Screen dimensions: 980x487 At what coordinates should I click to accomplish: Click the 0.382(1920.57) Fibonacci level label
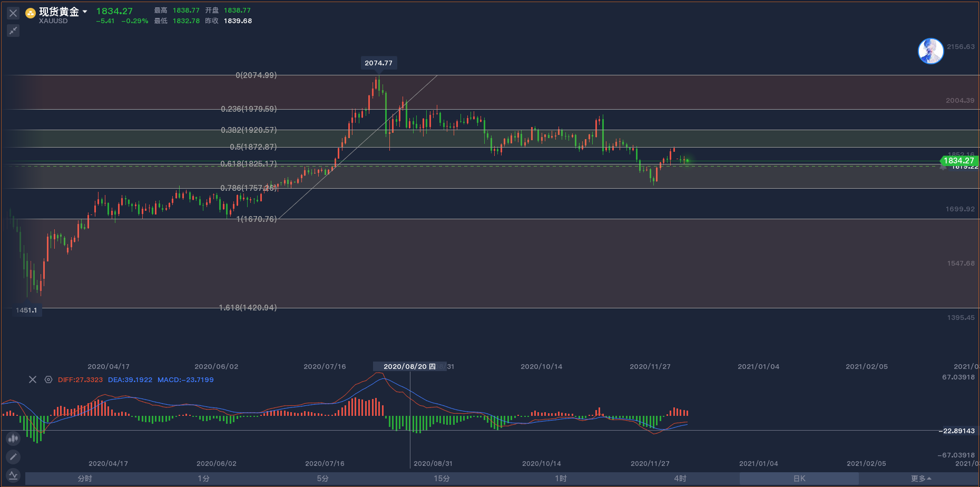pyautogui.click(x=249, y=130)
